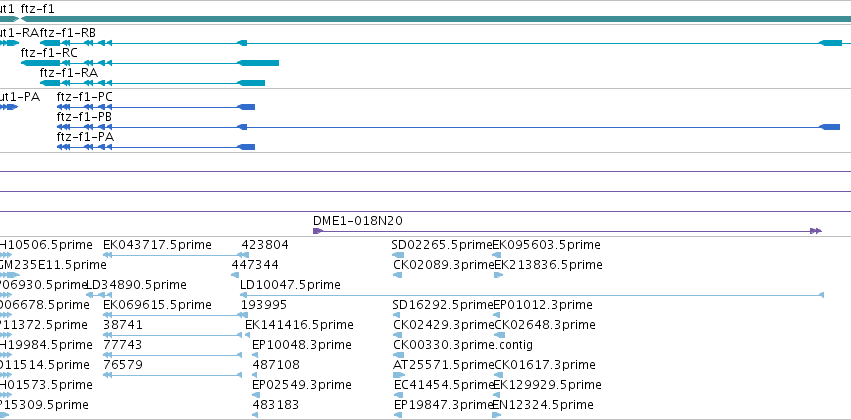851x420 pixels.
Task: Select EST SD02265.5prime
Action: pyautogui.click(x=441, y=245)
